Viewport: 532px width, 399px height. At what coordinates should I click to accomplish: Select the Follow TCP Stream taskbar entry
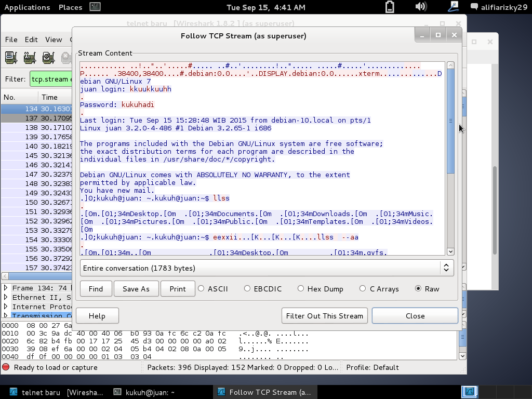click(264, 392)
